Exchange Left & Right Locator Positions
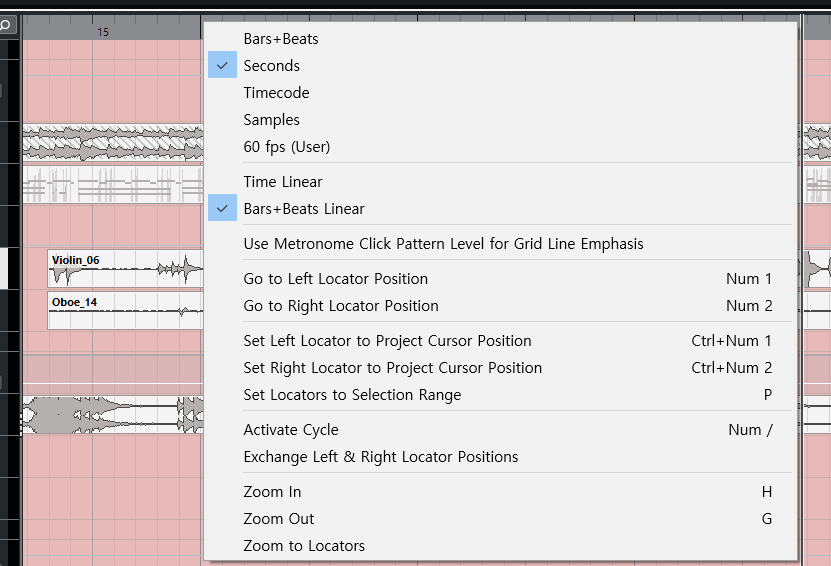The width and height of the screenshot is (831, 566). click(x=380, y=457)
